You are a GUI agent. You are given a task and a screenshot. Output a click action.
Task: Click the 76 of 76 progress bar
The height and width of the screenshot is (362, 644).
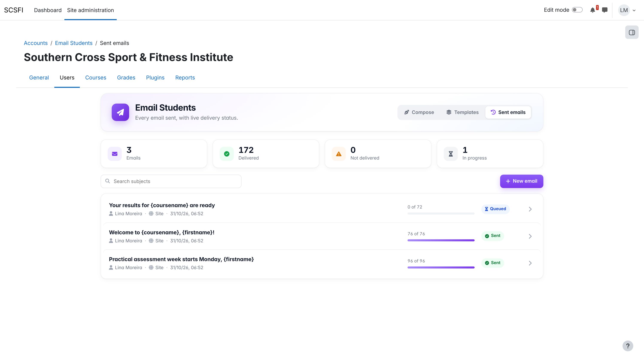(441, 240)
